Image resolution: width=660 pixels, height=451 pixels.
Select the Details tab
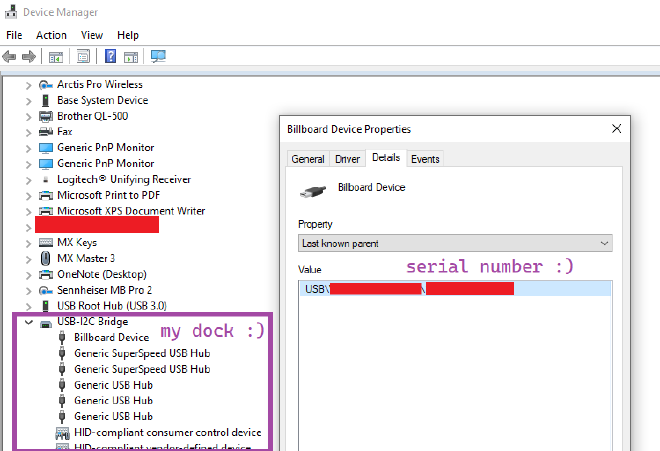tap(386, 157)
